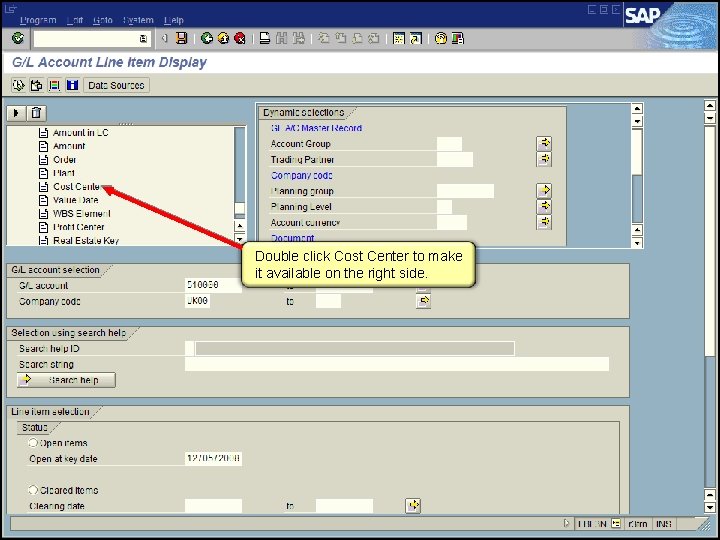
Task: Click the Customize Local Layout icon
Action: (458, 38)
